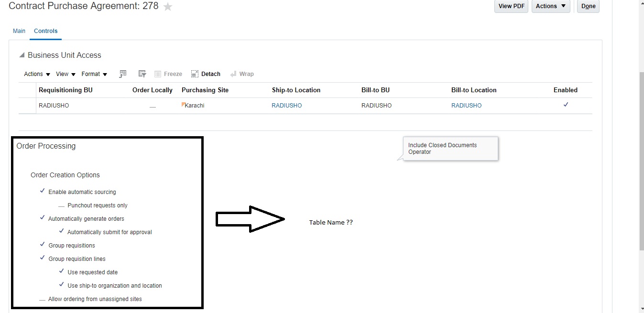Click the vertical page scrollbar thumb
Screen dimensions: 644x313
coord(641,161)
